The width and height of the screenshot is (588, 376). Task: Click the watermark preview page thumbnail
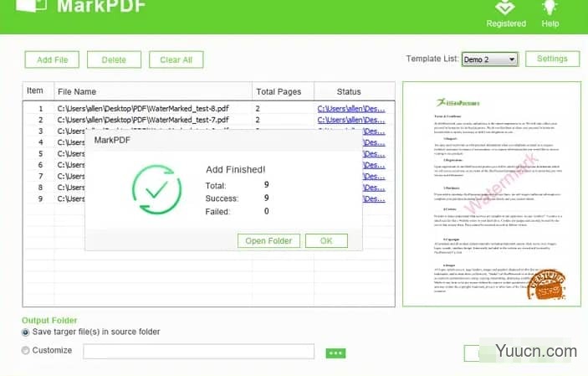click(x=492, y=193)
